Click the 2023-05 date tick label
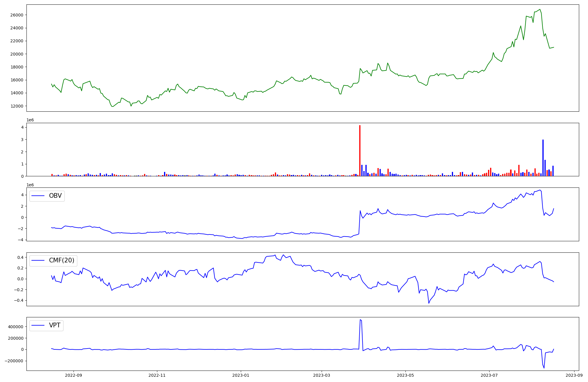The width and height of the screenshot is (588, 382). [405, 375]
